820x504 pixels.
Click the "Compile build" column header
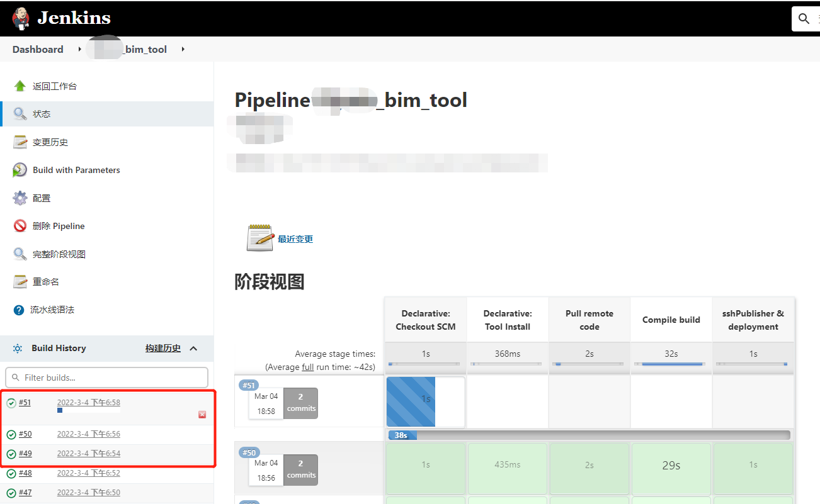click(x=671, y=320)
